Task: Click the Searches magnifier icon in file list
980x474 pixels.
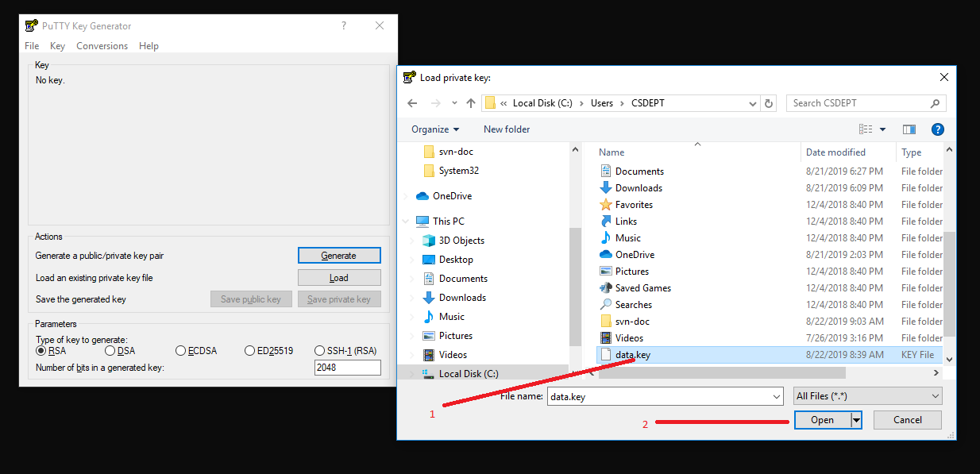Action: pos(606,305)
